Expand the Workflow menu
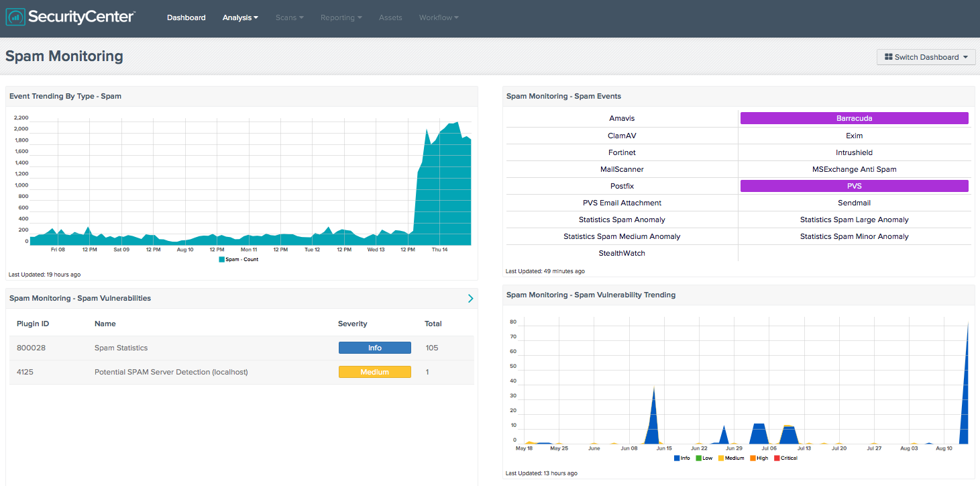This screenshot has height=486, width=980. pyautogui.click(x=439, y=17)
